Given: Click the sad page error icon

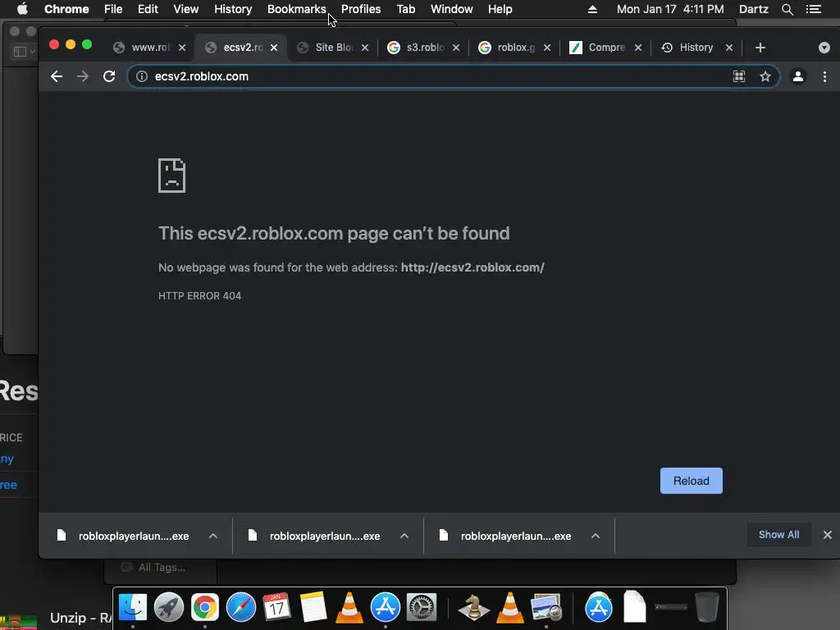Looking at the screenshot, I should pos(172,176).
